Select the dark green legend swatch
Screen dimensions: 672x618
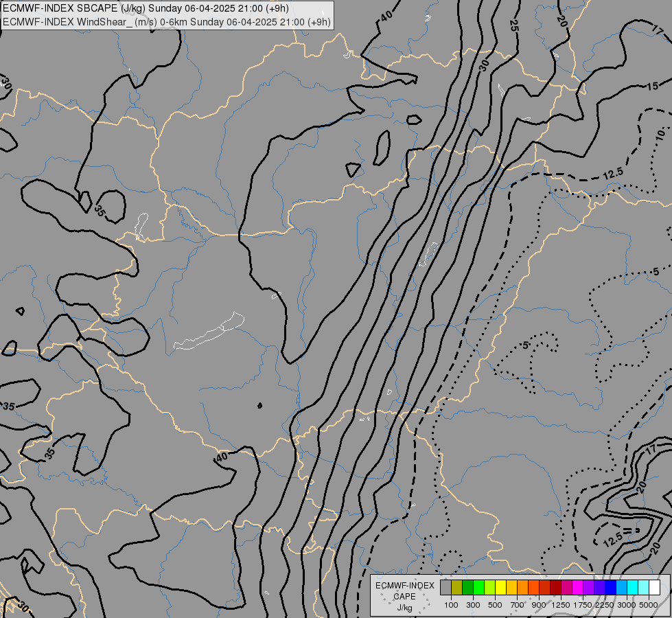468,587
